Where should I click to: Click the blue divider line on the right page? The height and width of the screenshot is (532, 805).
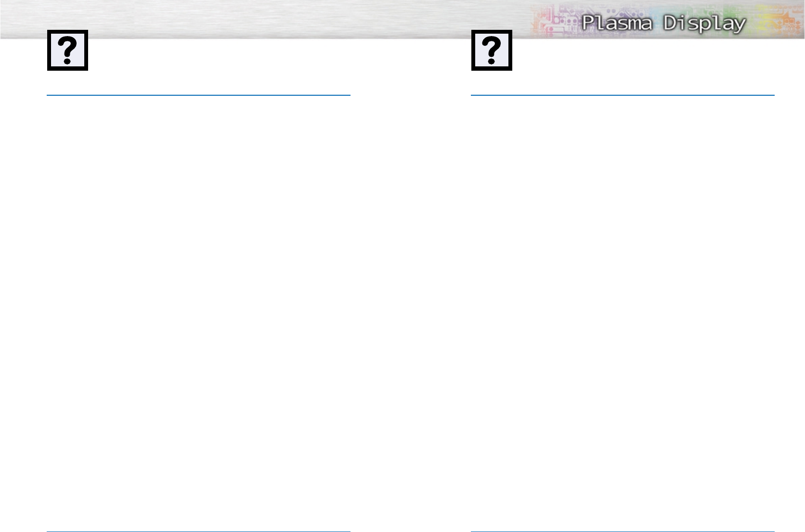(623, 95)
